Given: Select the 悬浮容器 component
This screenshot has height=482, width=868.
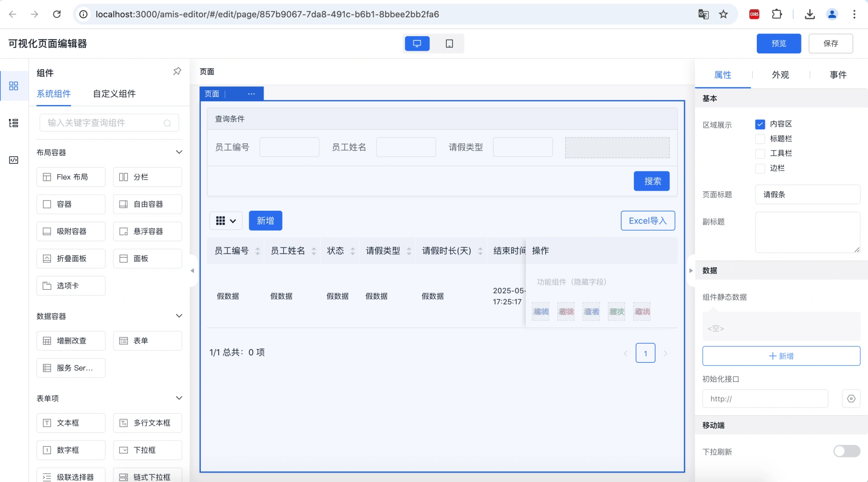Looking at the screenshot, I should click(x=147, y=231).
